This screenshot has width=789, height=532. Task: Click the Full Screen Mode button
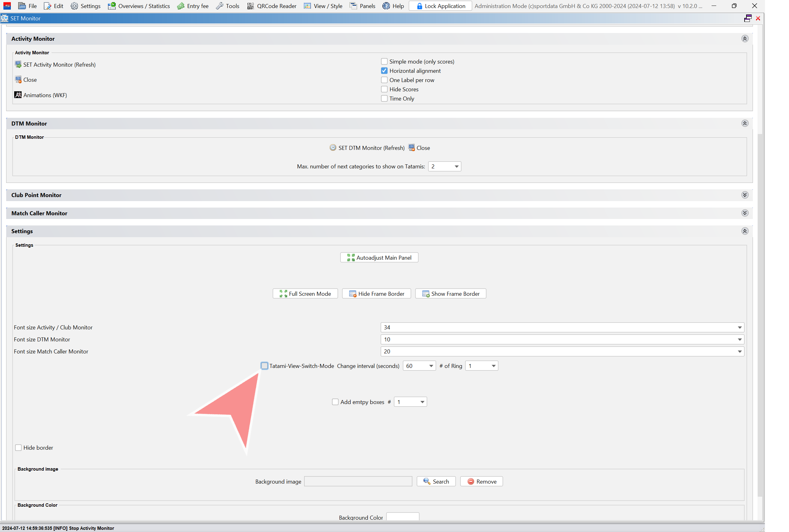click(x=305, y=294)
